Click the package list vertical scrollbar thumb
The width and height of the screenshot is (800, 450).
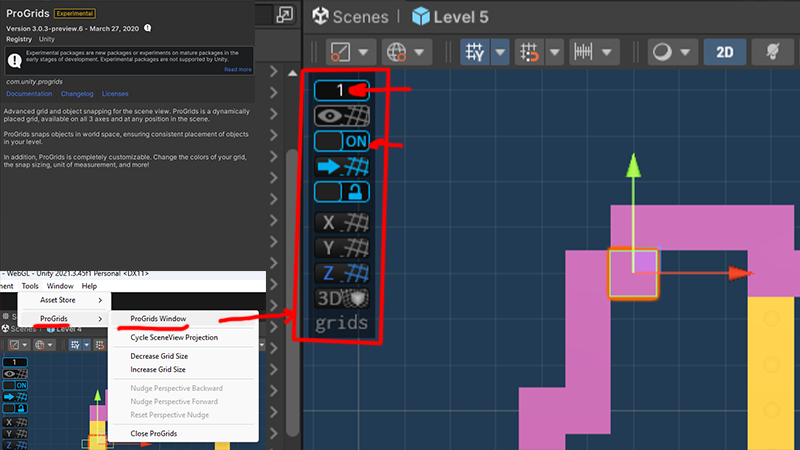coord(292,291)
